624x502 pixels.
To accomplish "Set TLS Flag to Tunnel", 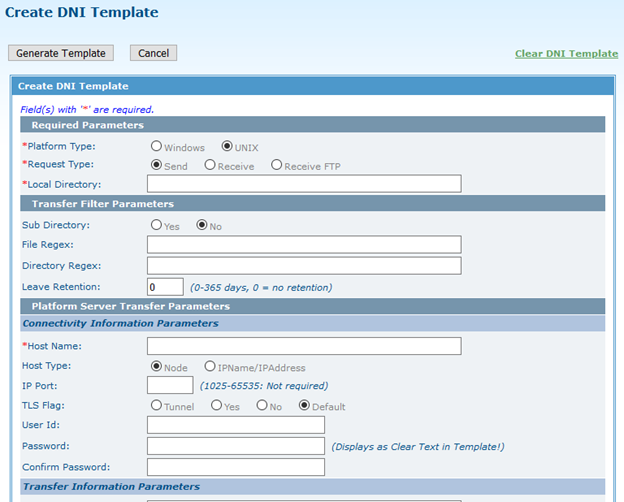I will pos(156,405).
